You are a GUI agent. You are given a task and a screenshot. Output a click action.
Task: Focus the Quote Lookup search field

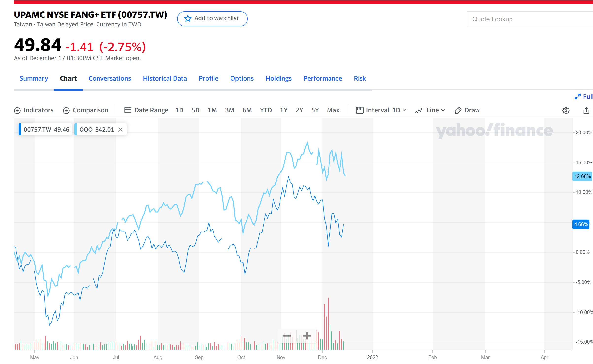tap(529, 19)
